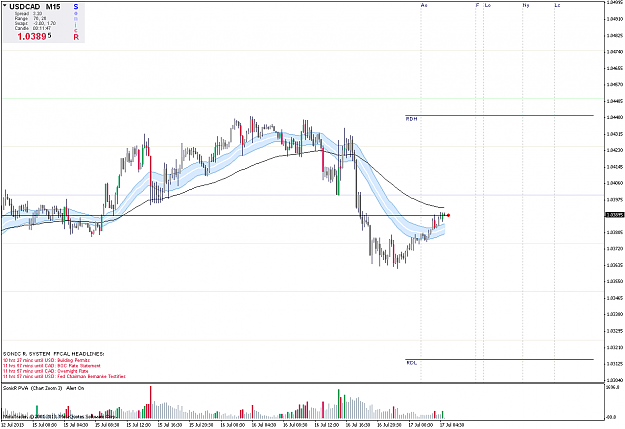Click the RDL line label

411,363
